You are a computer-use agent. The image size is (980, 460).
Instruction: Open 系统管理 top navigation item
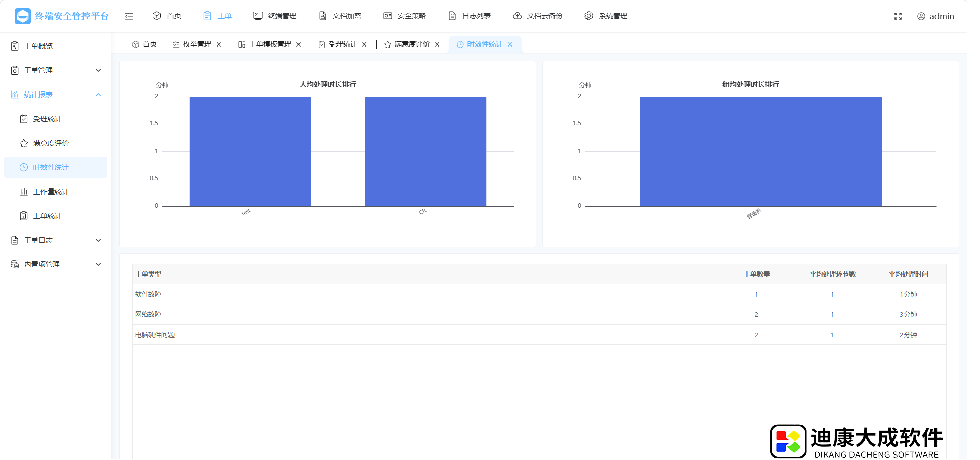point(606,16)
